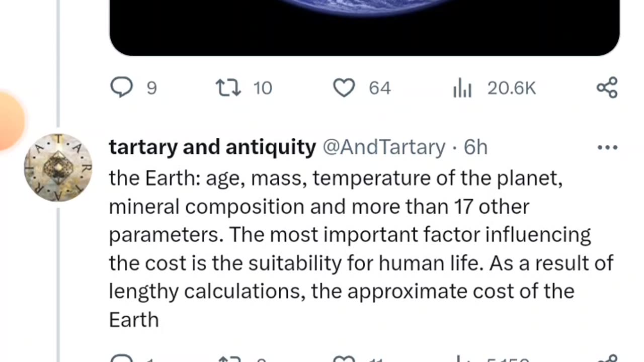The width and height of the screenshot is (644, 362).
Task: Open view analytics bar-chart icon beside 20.6K
Action: 462,88
